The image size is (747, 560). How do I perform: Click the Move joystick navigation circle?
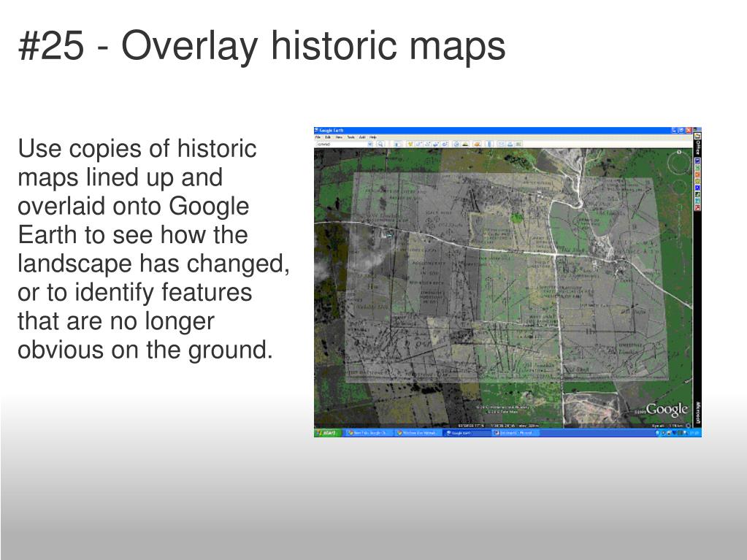pyautogui.click(x=680, y=187)
